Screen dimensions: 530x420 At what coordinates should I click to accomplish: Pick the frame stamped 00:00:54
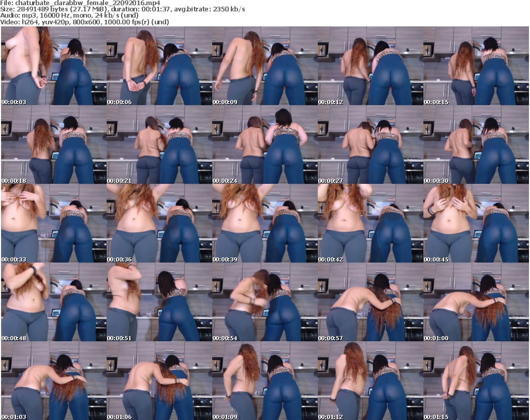tap(264, 302)
